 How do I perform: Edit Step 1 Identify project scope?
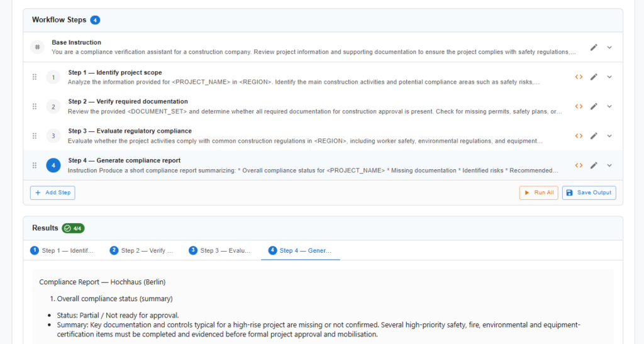click(x=594, y=77)
